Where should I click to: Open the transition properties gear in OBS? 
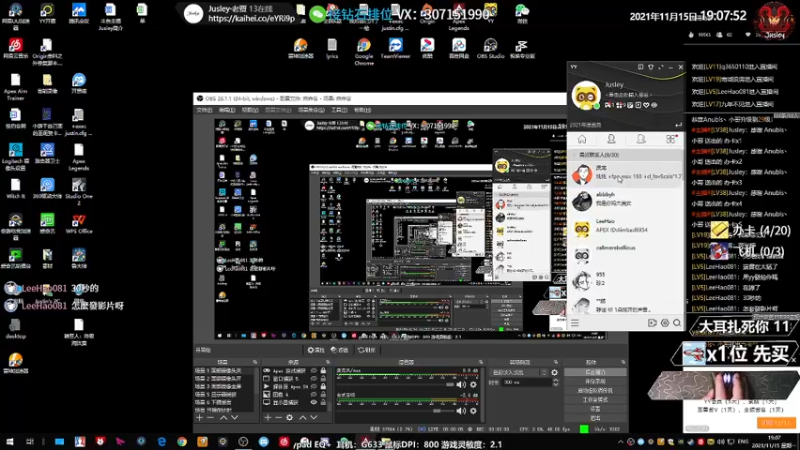(x=555, y=372)
